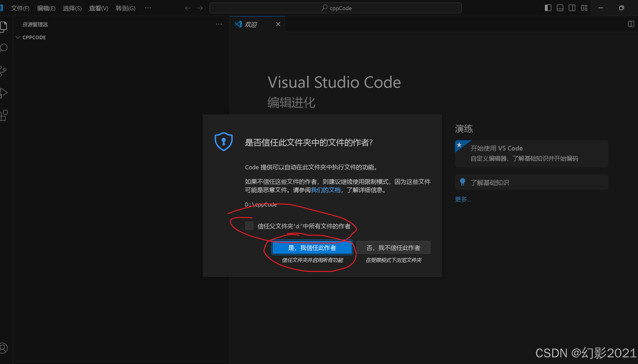Click the cppCode command center search box

point(335,8)
